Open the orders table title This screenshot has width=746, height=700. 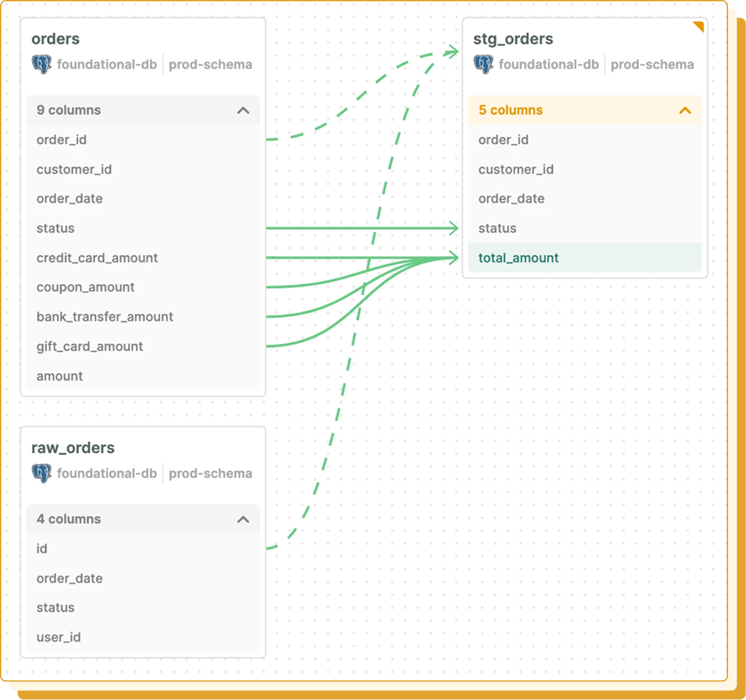click(56, 38)
